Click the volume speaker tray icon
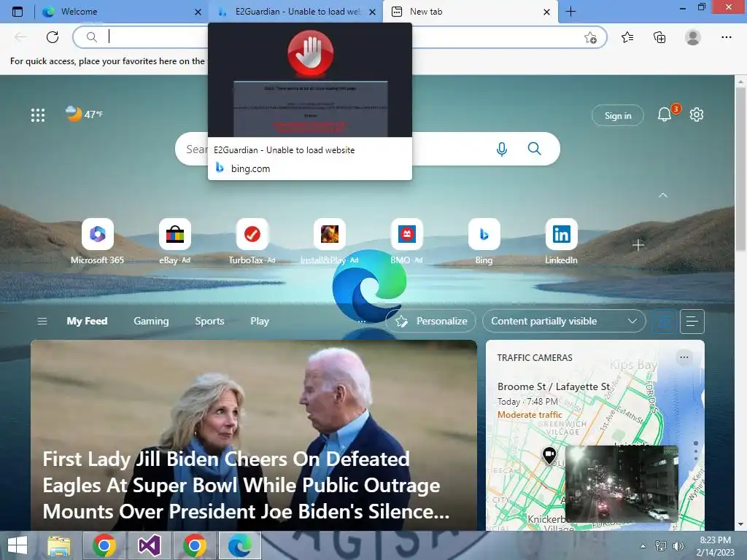Image resolution: width=747 pixels, height=560 pixels. tap(678, 545)
